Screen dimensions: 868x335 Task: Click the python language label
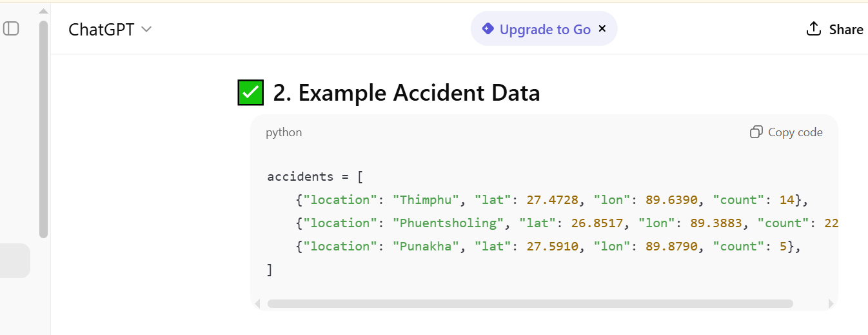[x=284, y=132]
